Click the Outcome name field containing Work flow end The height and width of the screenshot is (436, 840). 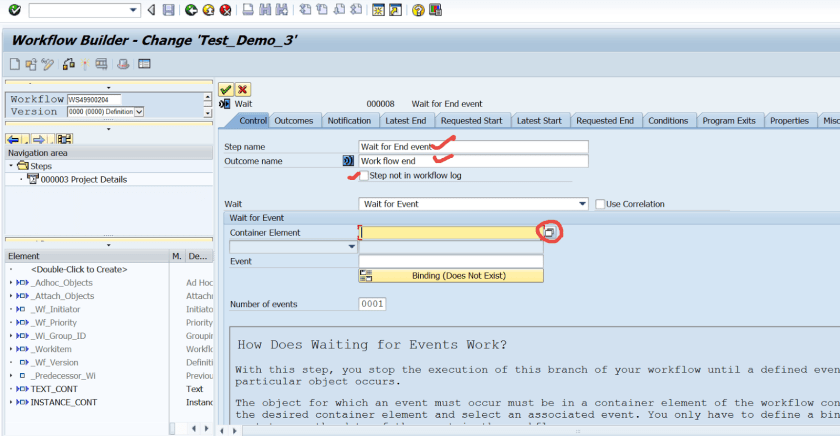pyautogui.click(x=474, y=161)
